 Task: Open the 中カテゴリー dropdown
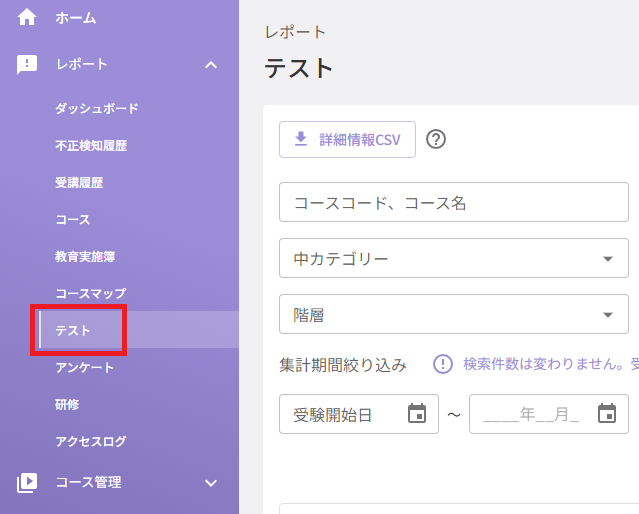point(454,258)
